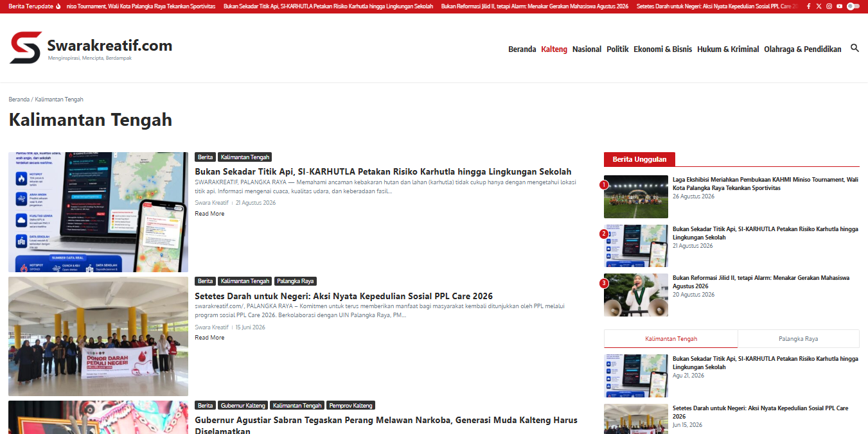This screenshot has width=868, height=434.
Task: Open the main headline Bukan Sekadar Titik Api
Action: click(383, 171)
